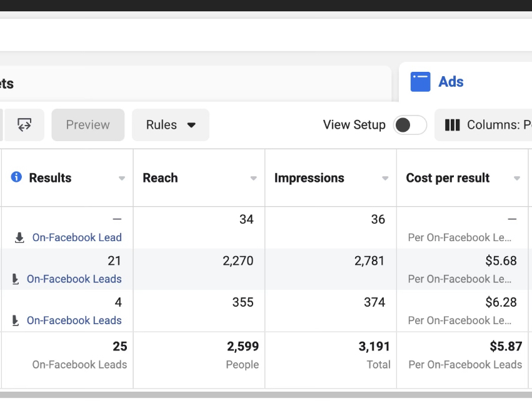Click the share export icon button
532x406 pixels.
[24, 125]
